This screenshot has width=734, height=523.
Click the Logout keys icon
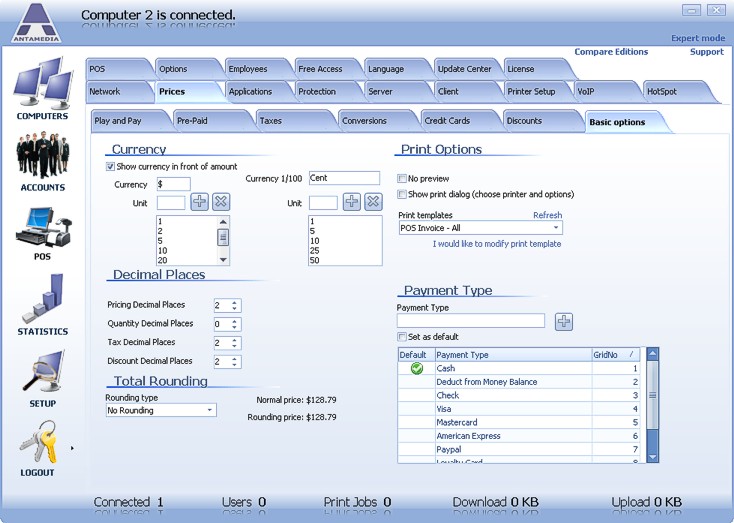point(39,442)
